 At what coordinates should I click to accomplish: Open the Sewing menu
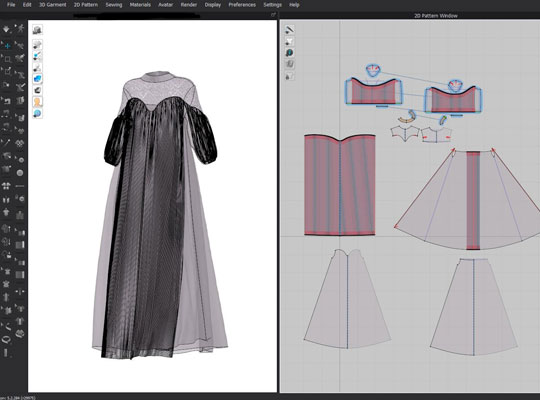point(114,5)
